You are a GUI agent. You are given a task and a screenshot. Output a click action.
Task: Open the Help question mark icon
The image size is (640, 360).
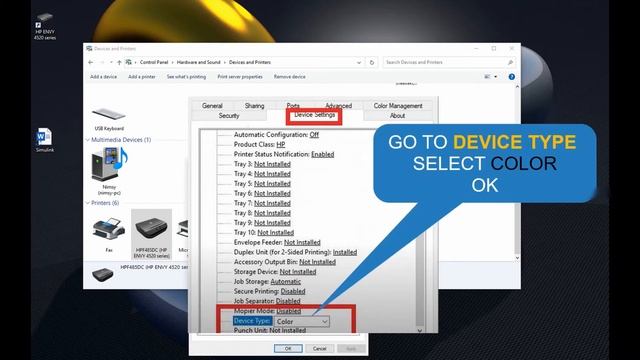click(x=511, y=77)
